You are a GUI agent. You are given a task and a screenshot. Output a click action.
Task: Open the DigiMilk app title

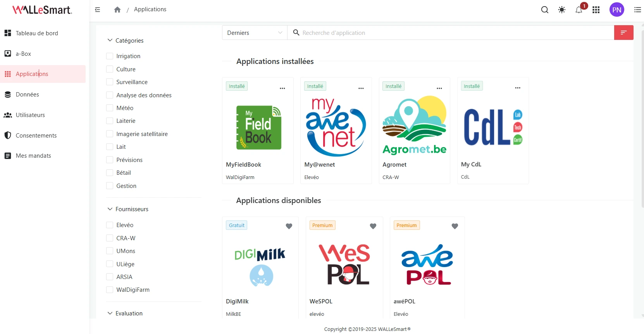(x=238, y=301)
